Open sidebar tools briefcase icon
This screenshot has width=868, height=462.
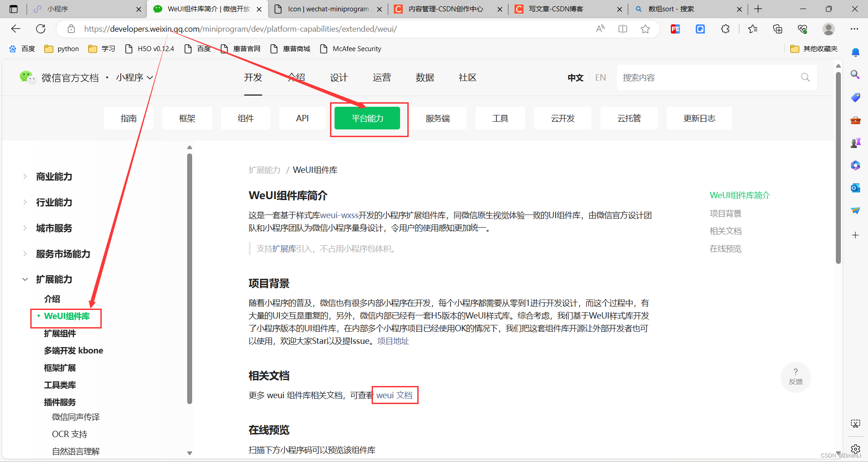[855, 120]
